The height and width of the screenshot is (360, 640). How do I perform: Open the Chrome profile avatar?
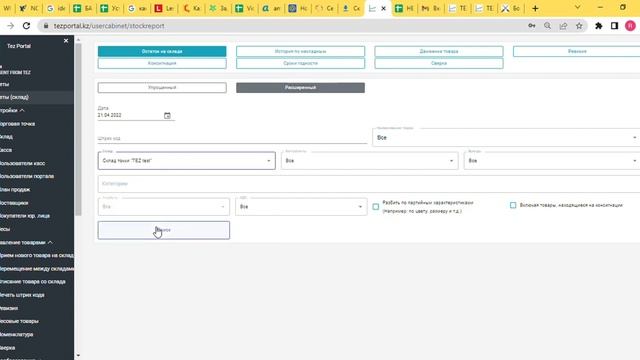630,26
